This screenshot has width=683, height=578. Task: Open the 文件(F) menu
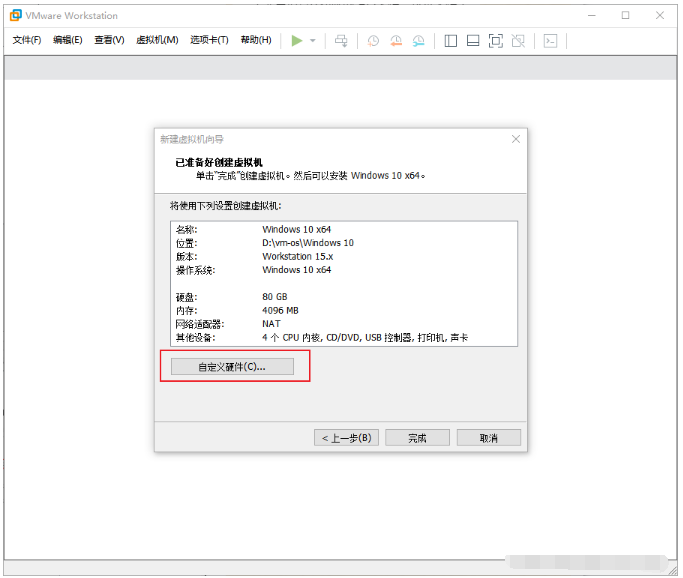[27, 40]
